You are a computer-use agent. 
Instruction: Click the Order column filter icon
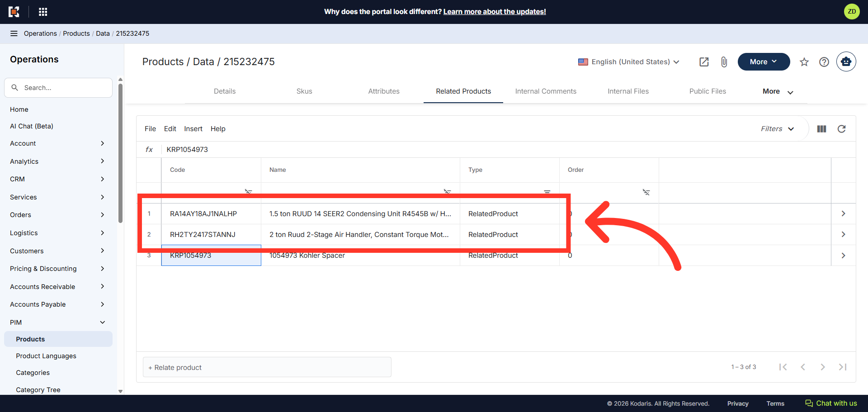(646, 192)
